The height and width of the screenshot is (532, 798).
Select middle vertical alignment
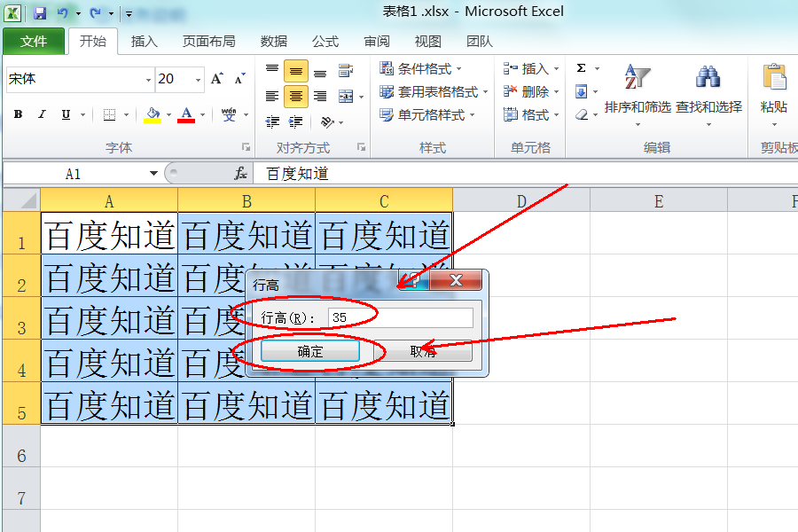[295, 71]
